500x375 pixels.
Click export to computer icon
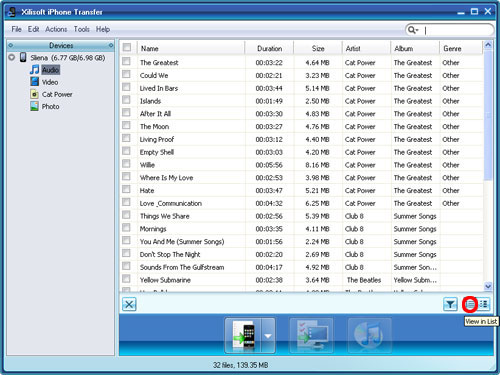point(312,335)
